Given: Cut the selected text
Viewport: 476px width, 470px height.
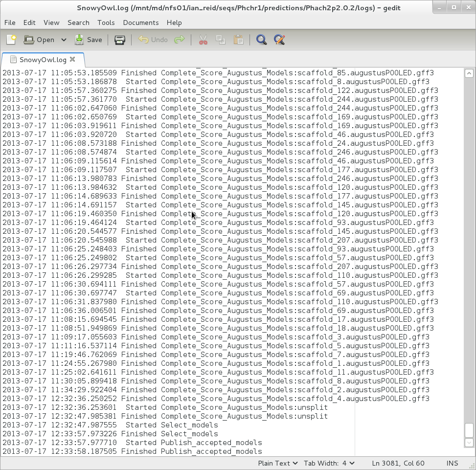Looking at the screenshot, I should point(203,40).
